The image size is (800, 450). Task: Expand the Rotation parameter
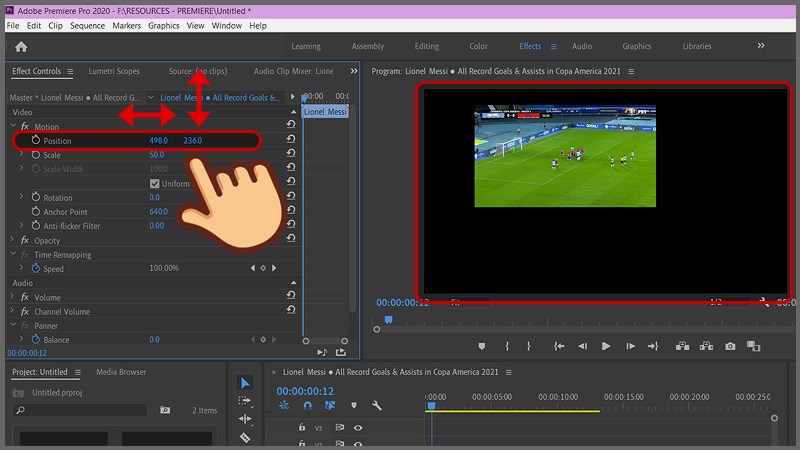pyautogui.click(x=21, y=197)
